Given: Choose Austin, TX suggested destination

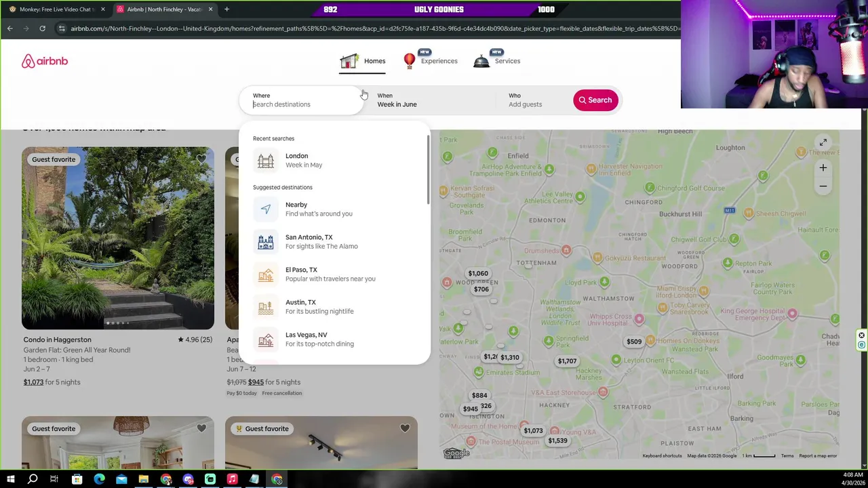Looking at the screenshot, I should tap(334, 306).
